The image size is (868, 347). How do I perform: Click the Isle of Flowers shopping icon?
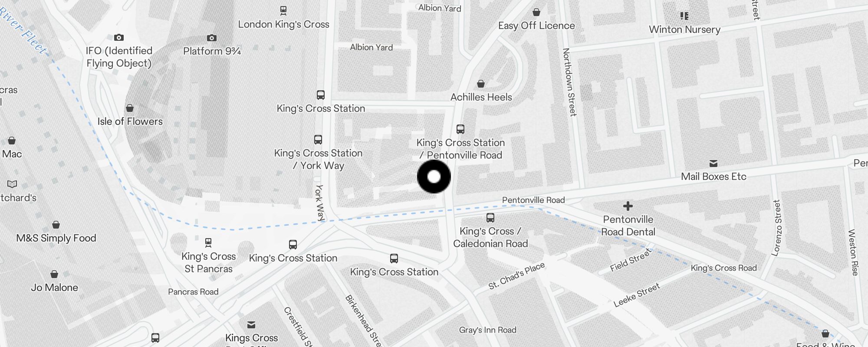pos(130,108)
